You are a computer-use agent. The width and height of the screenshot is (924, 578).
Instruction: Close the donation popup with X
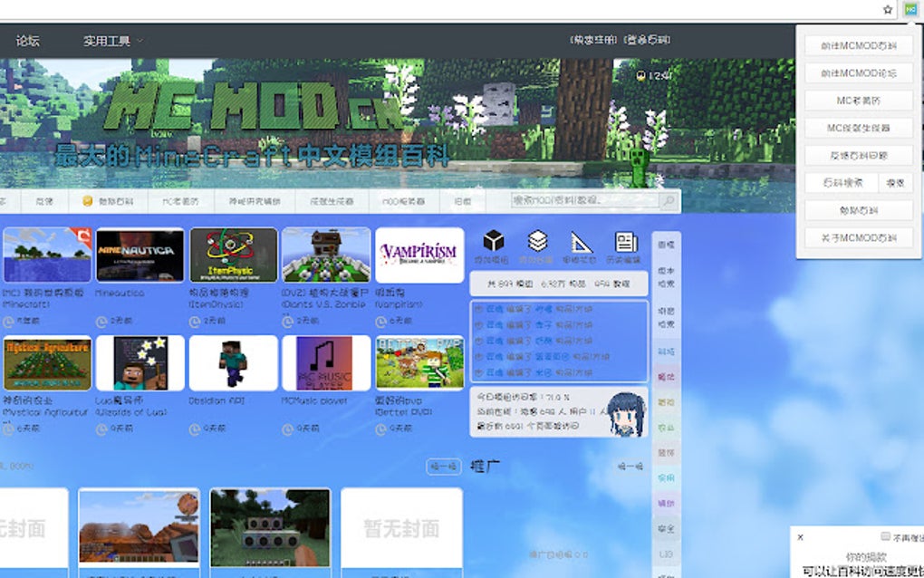(x=800, y=536)
